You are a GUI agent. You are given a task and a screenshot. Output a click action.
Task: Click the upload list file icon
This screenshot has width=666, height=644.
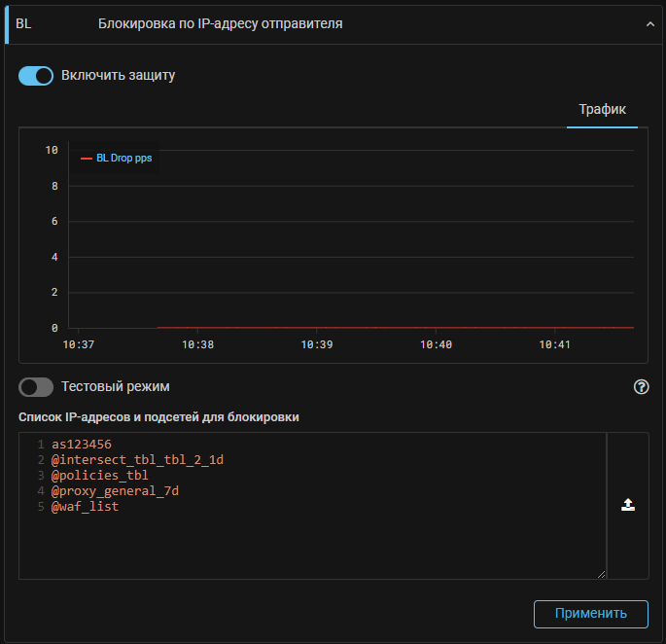pos(628,505)
